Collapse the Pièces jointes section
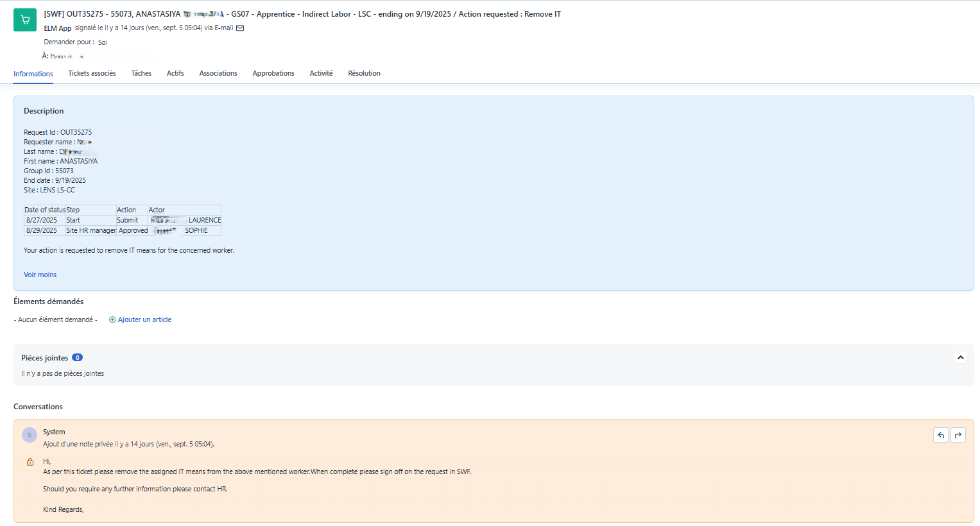This screenshot has height=526, width=980. coord(960,358)
